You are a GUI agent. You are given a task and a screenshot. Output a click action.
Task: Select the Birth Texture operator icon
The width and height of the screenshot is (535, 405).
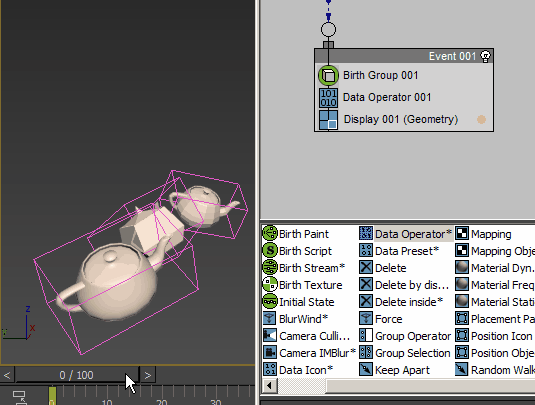pos(270,285)
